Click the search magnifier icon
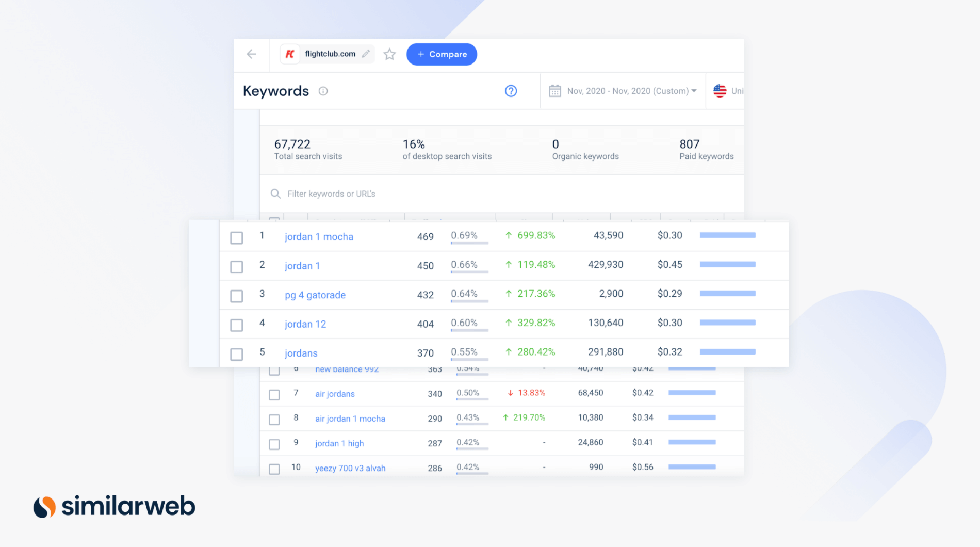The width and height of the screenshot is (980, 547). click(275, 194)
